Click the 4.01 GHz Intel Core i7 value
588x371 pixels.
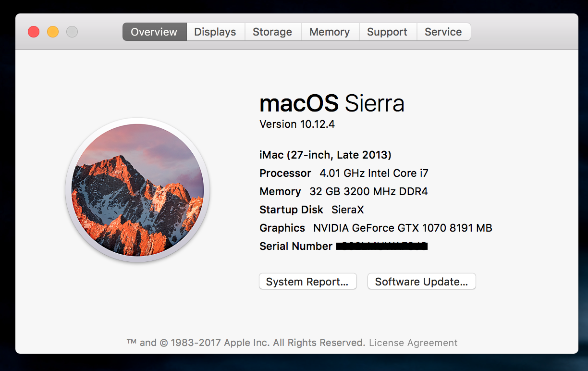tap(374, 173)
